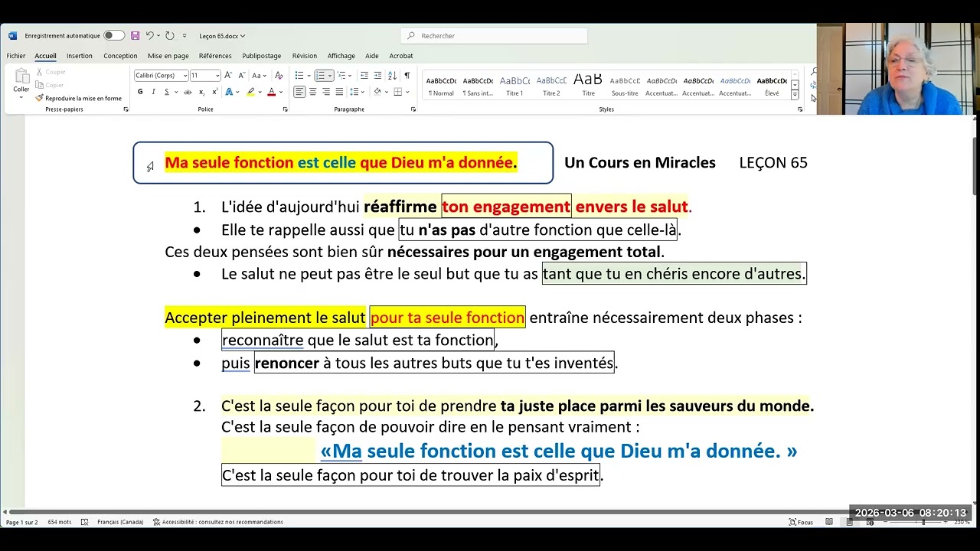
Task: Justify the paragraph text
Action: 339,92
